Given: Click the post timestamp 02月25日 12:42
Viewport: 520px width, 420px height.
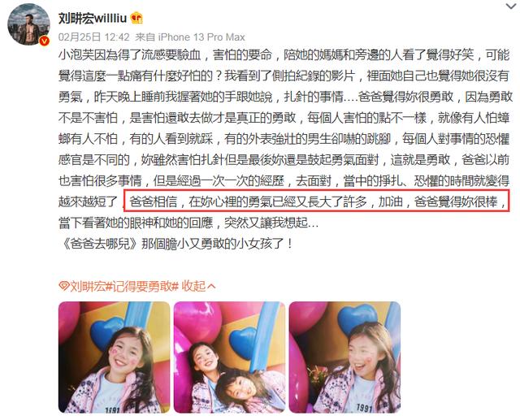Looking at the screenshot, I should click(94, 37).
